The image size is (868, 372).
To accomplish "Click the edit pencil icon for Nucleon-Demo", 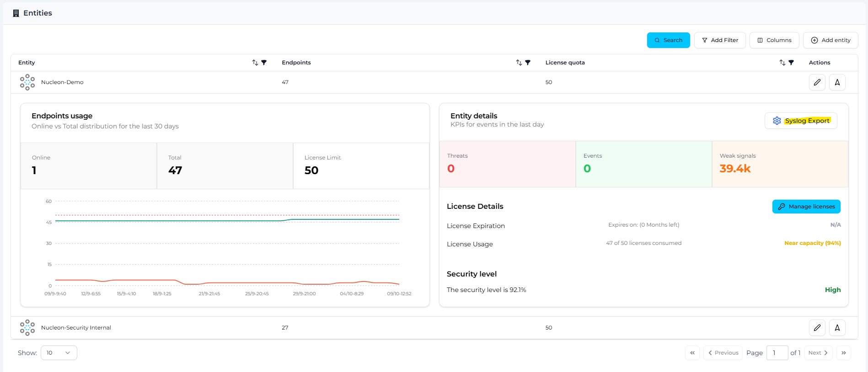I will [x=817, y=82].
